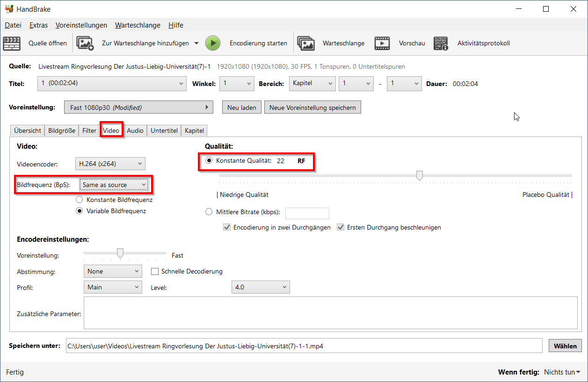
Task: Open the Aktivitätsprotokoll log icon
Action: pos(441,43)
